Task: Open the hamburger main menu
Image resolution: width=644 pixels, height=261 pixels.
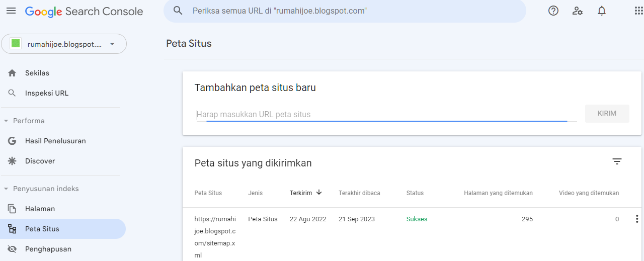Action: coord(11,11)
